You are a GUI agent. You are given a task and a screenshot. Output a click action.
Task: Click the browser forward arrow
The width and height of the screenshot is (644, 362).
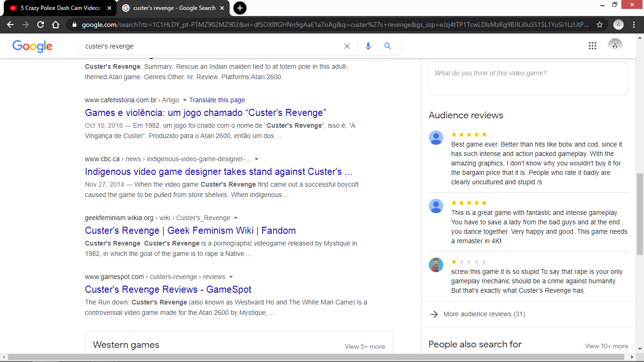tap(25, 25)
